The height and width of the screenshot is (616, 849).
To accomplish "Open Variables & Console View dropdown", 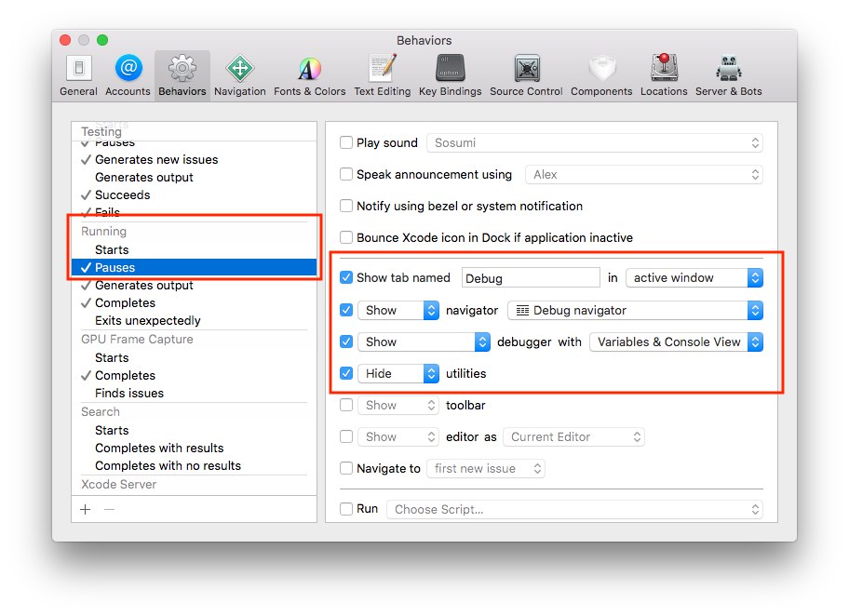I will (x=676, y=341).
